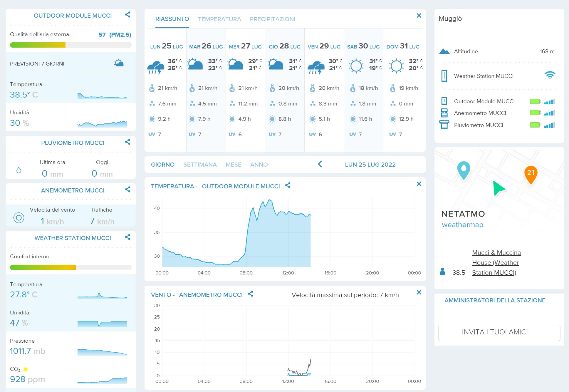Click the indoor humidity 47% mini graph
Viewport: 569px width, 392px height.
[102, 324]
